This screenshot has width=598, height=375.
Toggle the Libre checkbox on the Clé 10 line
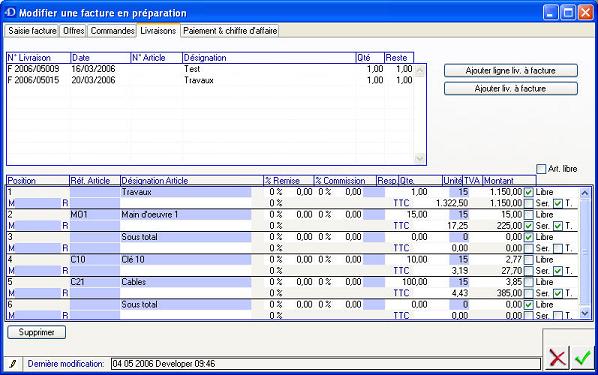point(529,260)
